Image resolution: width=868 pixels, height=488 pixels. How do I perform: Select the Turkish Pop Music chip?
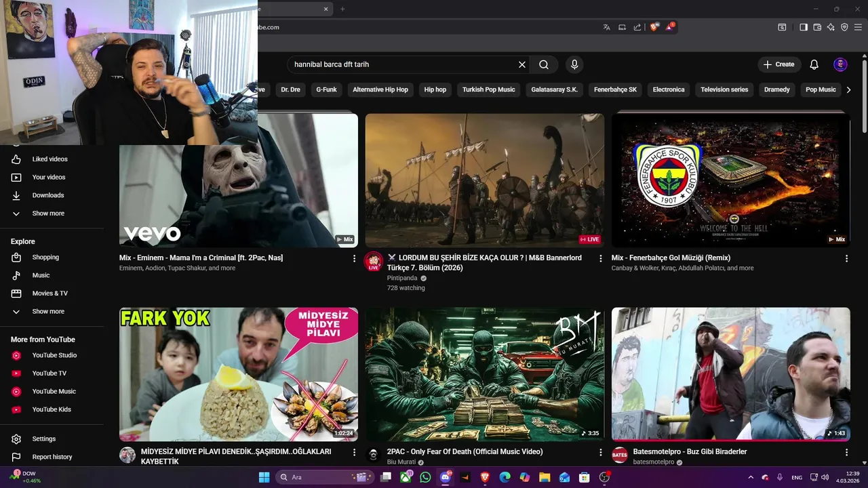[489, 89]
